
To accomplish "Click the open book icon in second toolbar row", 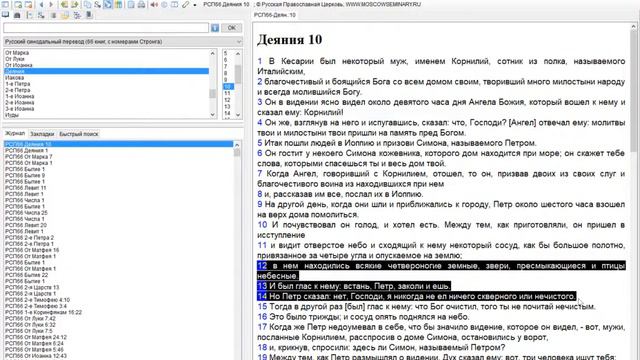I will coord(5,15).
